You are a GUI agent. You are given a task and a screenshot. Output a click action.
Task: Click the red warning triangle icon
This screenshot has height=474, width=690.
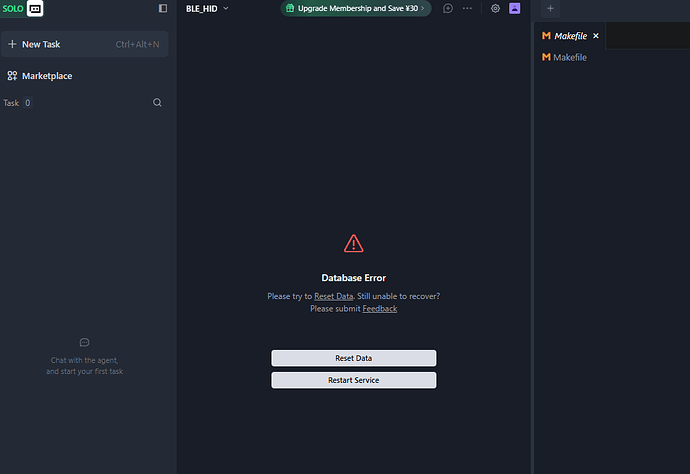(354, 243)
